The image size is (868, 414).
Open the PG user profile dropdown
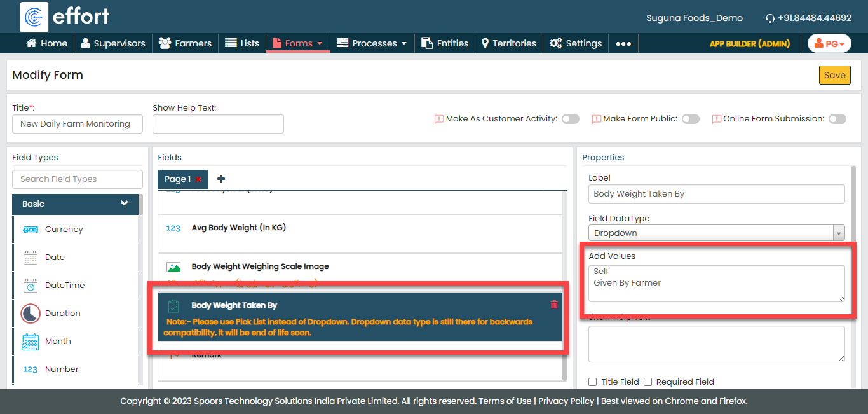(829, 44)
